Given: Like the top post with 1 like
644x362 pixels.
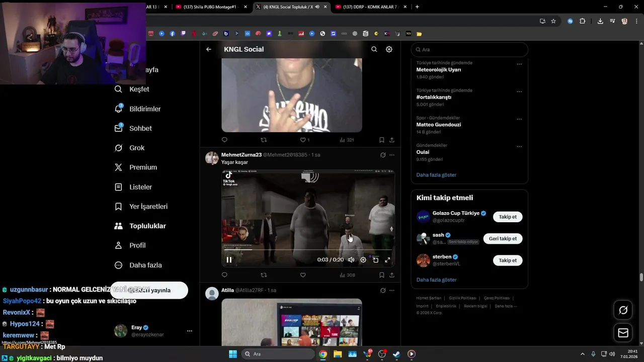Looking at the screenshot, I should tap(305, 140).
